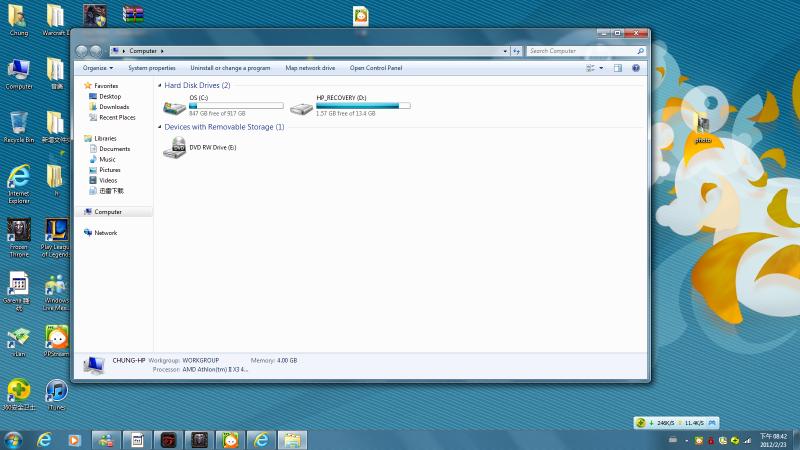Screen dimensions: 800x450
Task: Click the Forward navigation arrow button
Action: pos(95,51)
